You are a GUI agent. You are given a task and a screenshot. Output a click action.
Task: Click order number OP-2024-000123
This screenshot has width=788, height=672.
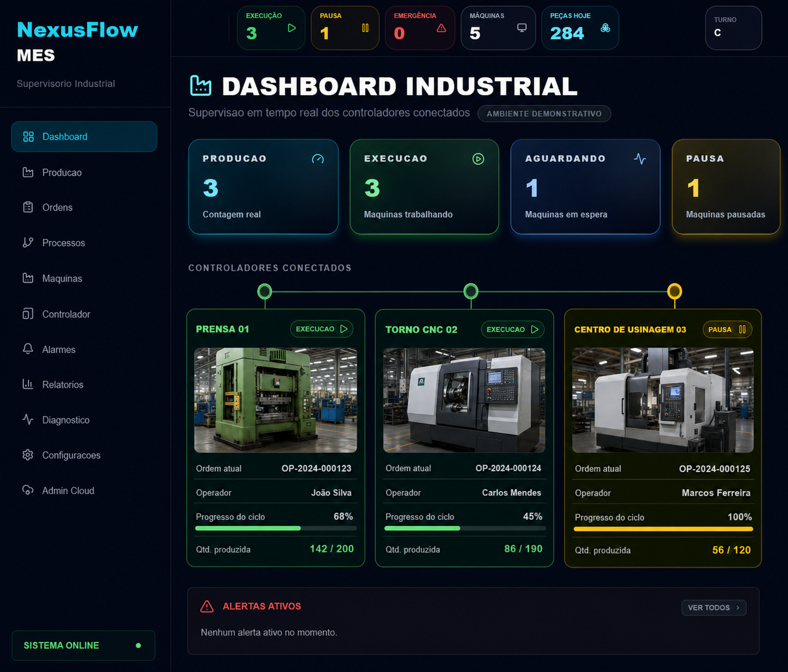tap(316, 468)
